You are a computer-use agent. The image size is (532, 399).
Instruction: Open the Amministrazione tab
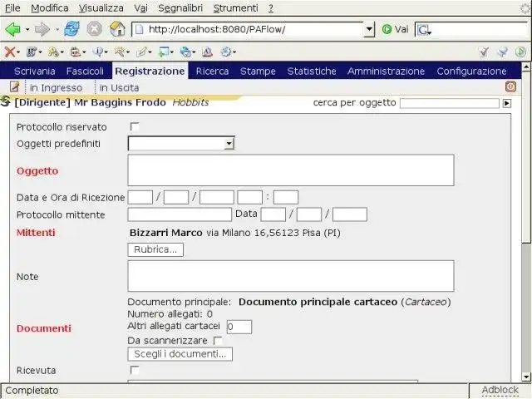386,71
